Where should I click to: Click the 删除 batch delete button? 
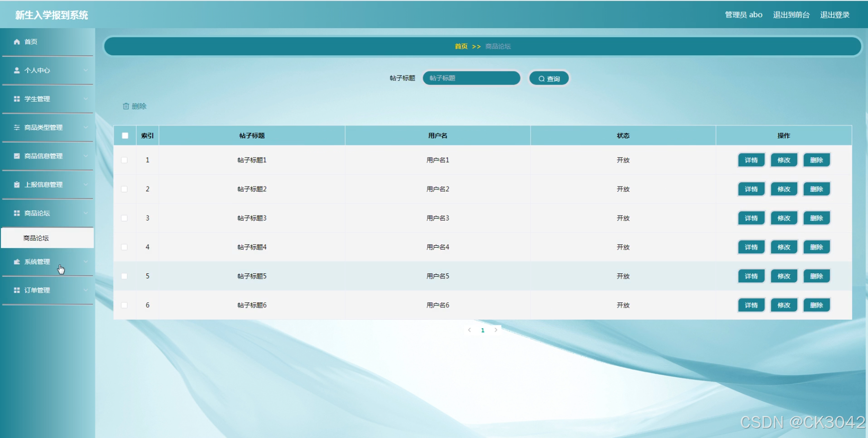pyautogui.click(x=135, y=106)
